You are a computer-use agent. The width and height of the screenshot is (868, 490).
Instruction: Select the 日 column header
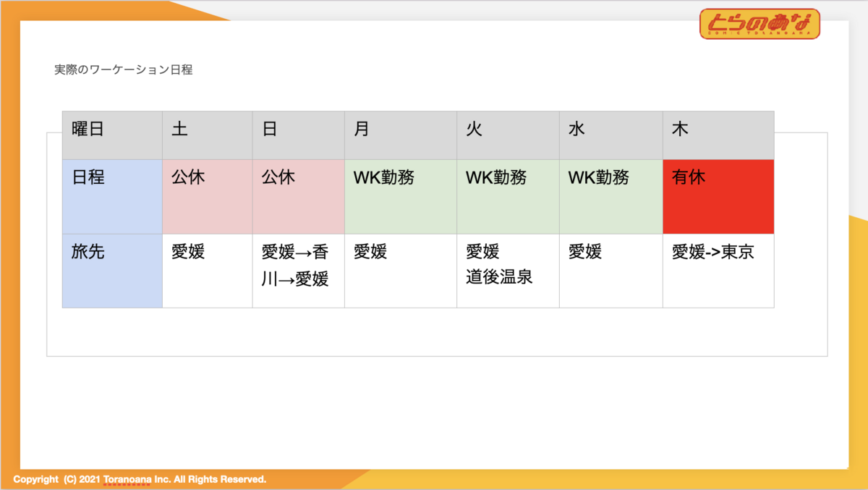tap(299, 135)
